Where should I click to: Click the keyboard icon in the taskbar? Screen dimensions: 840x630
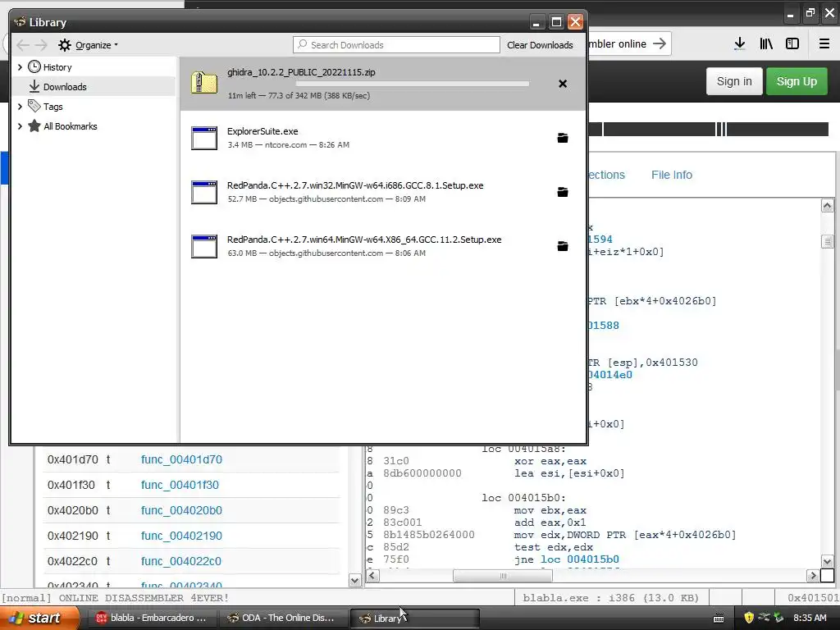click(x=719, y=619)
